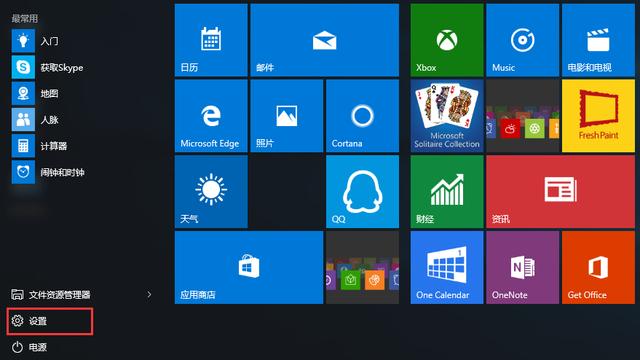Open the Calendar (日历) tile
Viewport: 640px width, 360px height.
pos(211,40)
